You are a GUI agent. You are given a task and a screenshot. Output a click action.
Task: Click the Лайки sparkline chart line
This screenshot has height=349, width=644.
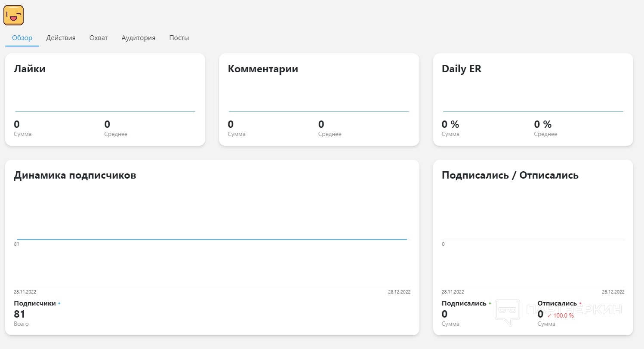[x=105, y=111]
